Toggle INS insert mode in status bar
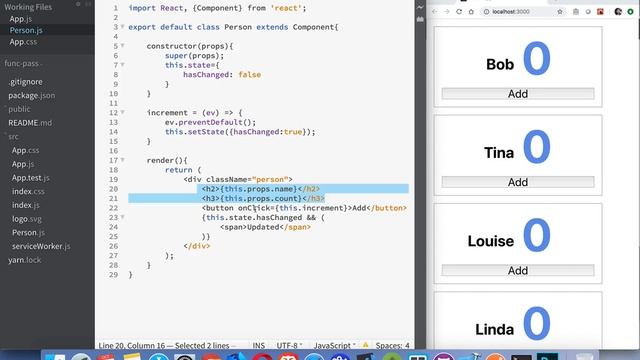The height and width of the screenshot is (360, 640). tap(258, 345)
